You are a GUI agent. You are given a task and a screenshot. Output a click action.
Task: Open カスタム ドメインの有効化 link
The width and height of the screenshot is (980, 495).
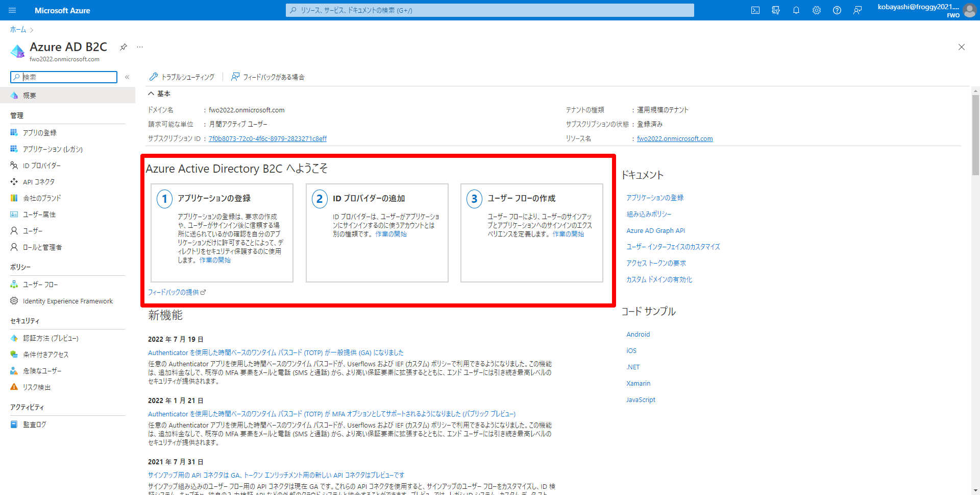coord(659,279)
